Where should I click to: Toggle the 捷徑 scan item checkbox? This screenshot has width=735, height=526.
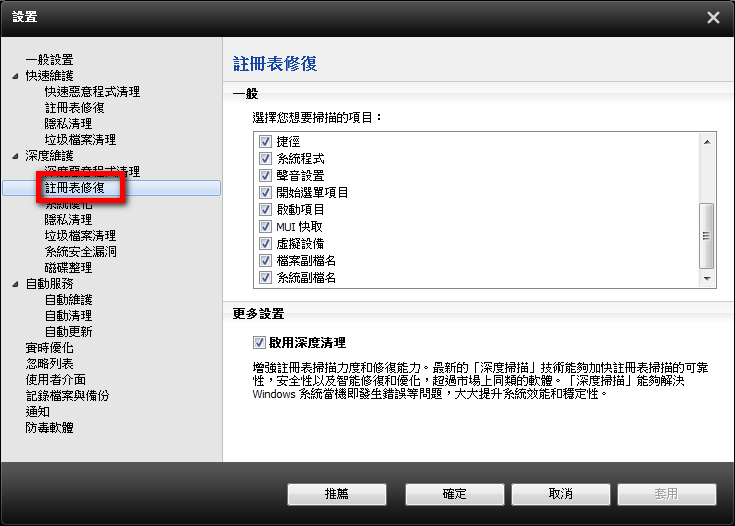pyautogui.click(x=266, y=142)
